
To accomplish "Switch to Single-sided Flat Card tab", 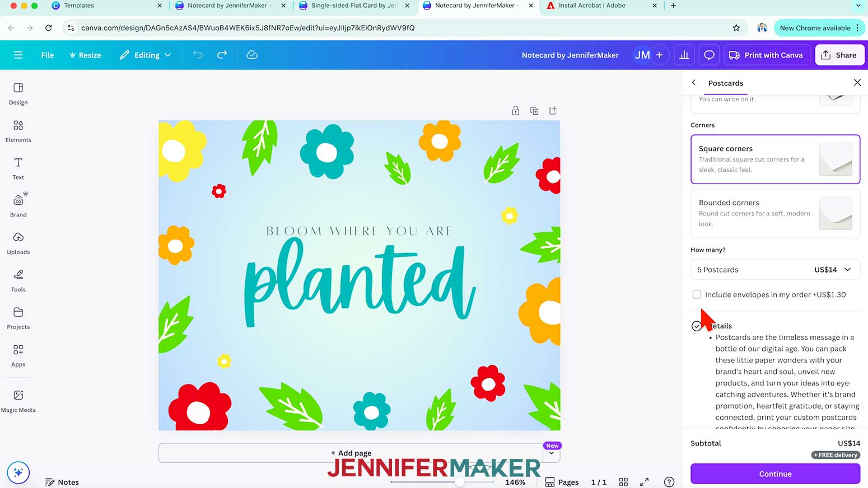I will (354, 6).
